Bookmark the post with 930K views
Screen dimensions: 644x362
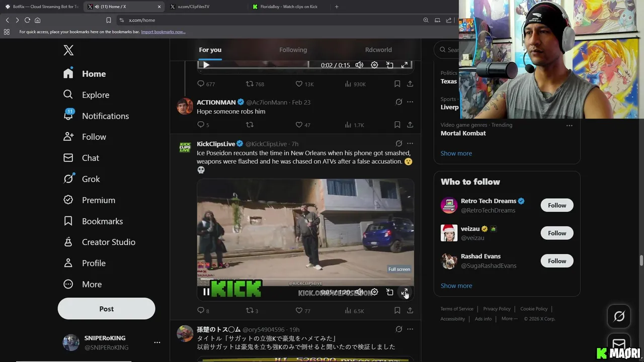(x=397, y=84)
